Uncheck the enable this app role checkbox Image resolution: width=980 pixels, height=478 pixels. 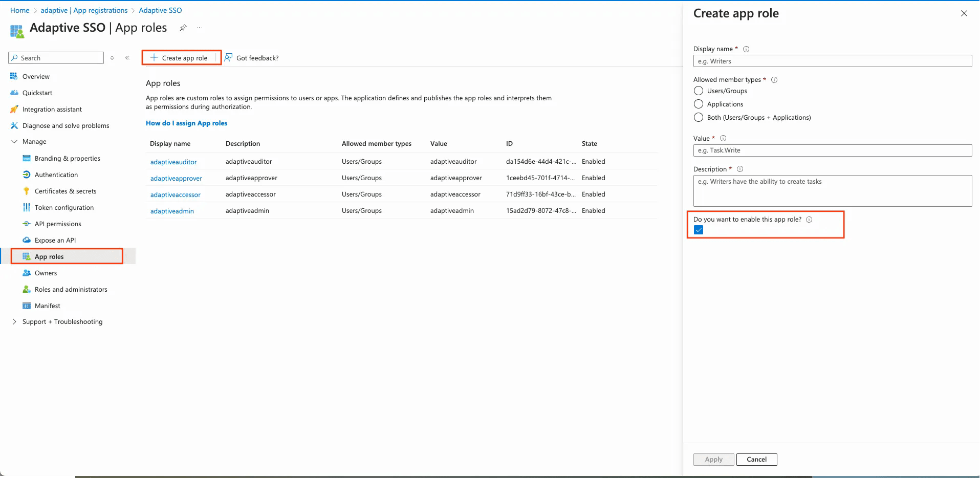pyautogui.click(x=699, y=230)
